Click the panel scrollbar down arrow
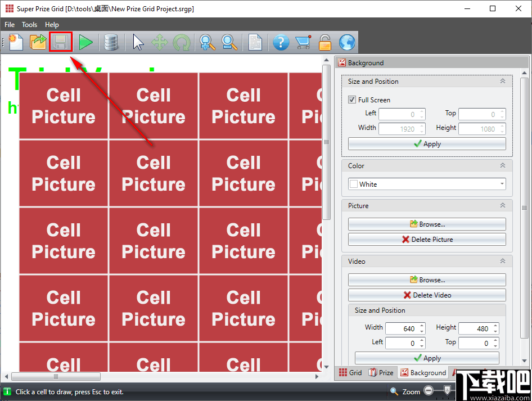532x401 pixels. 525,361
